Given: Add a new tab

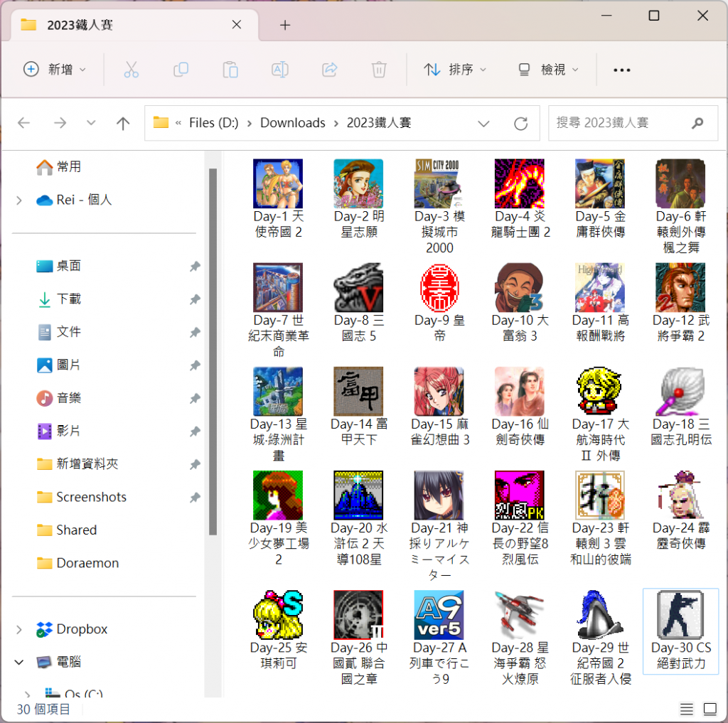Looking at the screenshot, I should pyautogui.click(x=285, y=25).
